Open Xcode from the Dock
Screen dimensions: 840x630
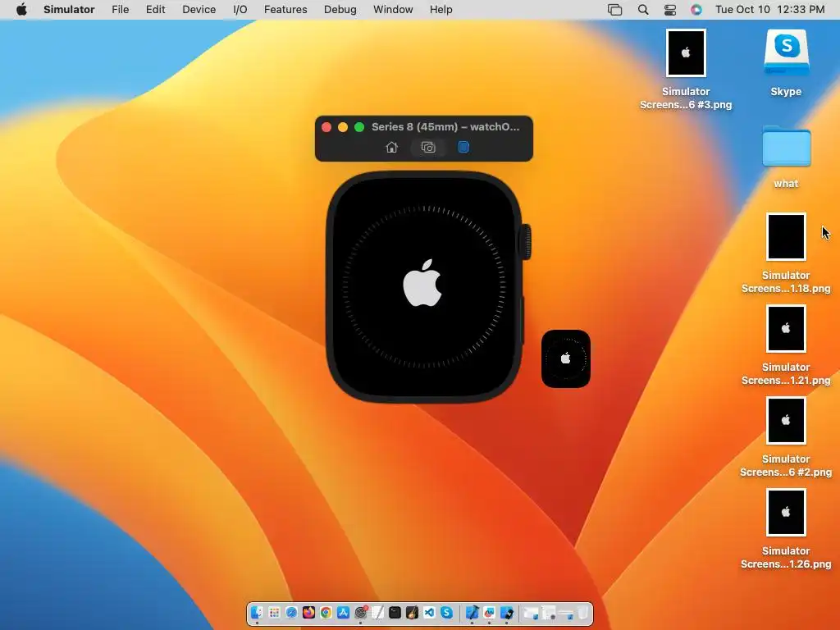coord(472,612)
